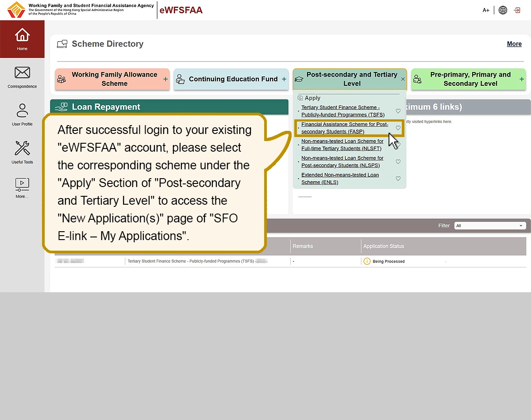Open the More link in Scheme Directory
This screenshot has height=420, width=531.
point(514,44)
